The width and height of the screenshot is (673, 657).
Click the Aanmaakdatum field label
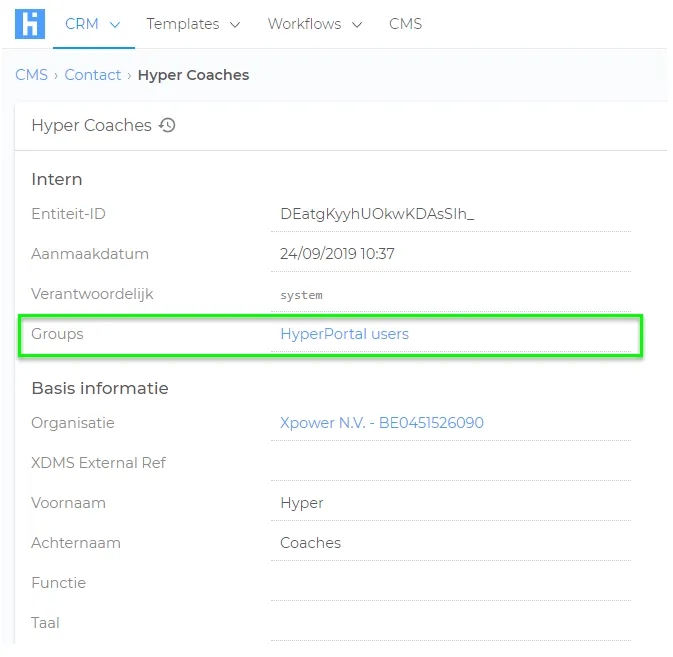point(90,254)
